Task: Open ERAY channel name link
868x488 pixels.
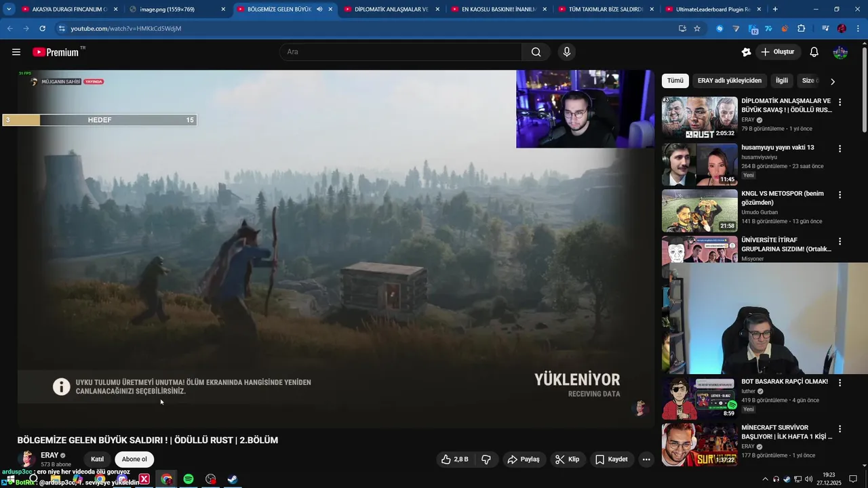Action: (x=50, y=455)
